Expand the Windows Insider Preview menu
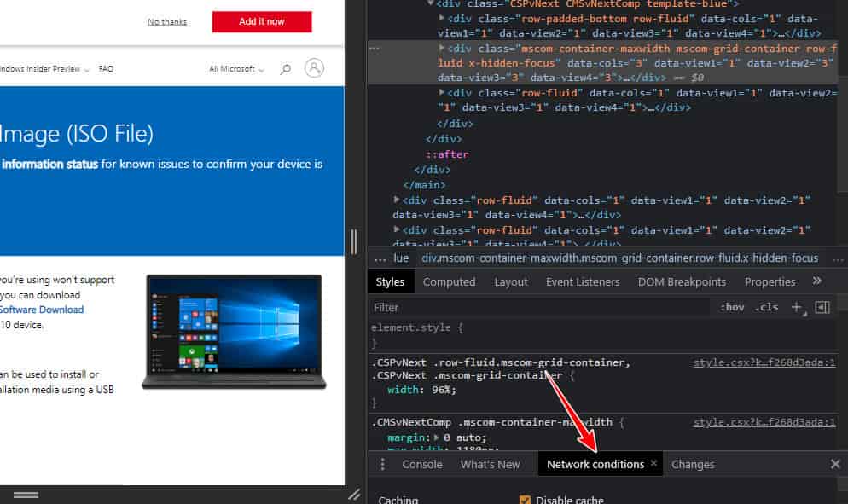 point(44,69)
